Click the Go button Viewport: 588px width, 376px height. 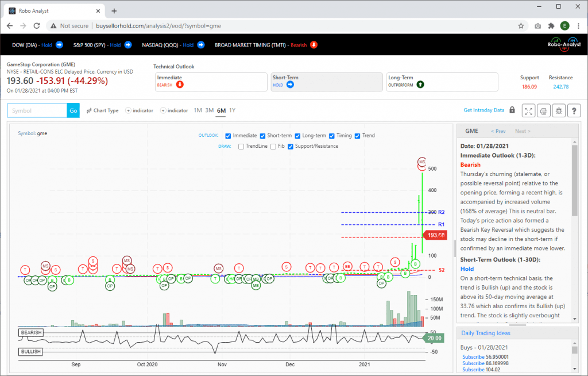pyautogui.click(x=73, y=110)
